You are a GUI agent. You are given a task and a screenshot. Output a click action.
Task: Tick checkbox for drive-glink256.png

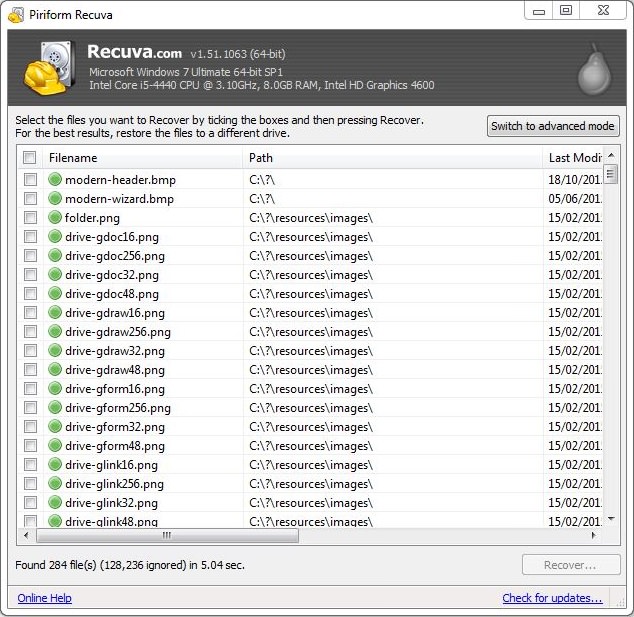[x=30, y=483]
